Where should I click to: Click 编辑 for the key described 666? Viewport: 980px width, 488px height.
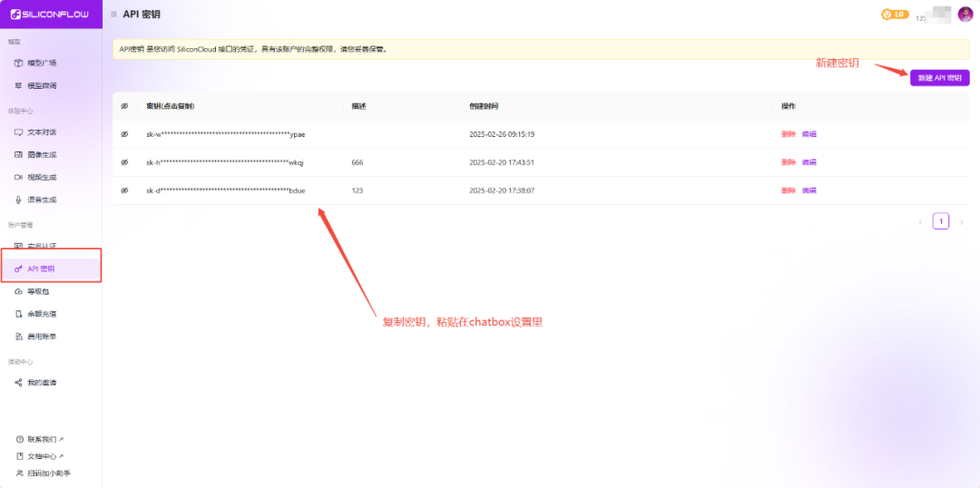(x=809, y=162)
